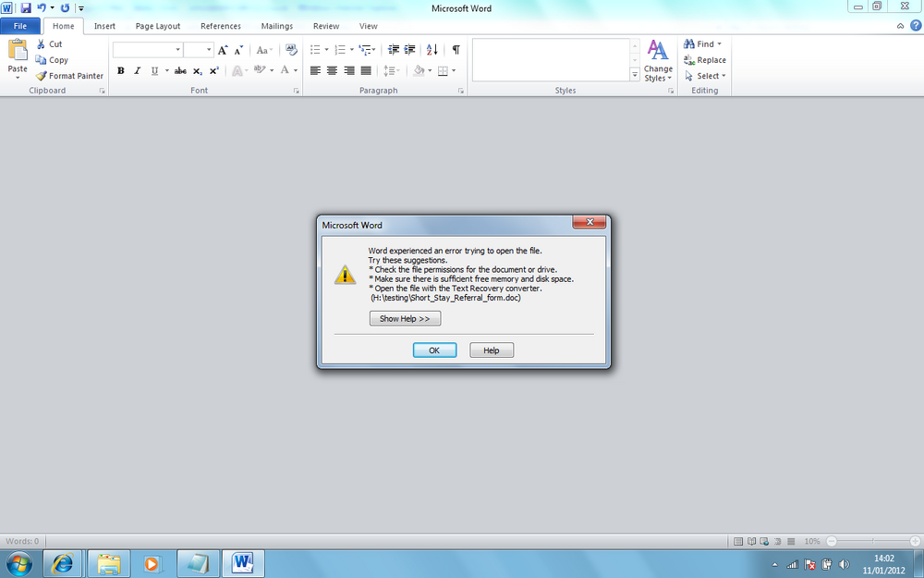Viewport: 924px width, 578px height.
Task: Open Customize Quick Access Toolbar arrow
Action: (80, 8)
